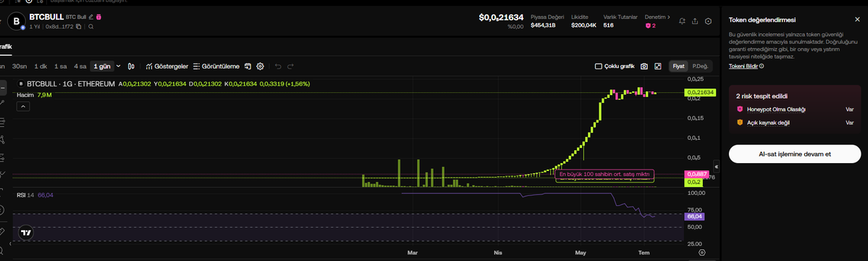Click the Varlık Tutanlar count 516
The height and width of the screenshot is (261, 868).
coord(608,25)
